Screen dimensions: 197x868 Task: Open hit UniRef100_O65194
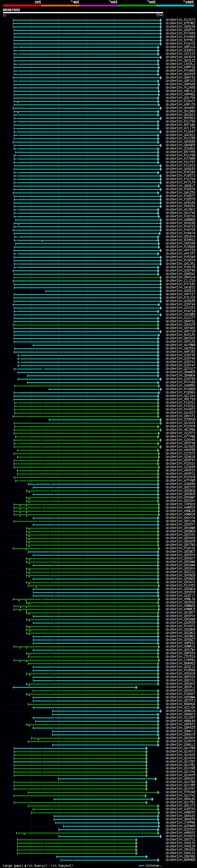180,26
